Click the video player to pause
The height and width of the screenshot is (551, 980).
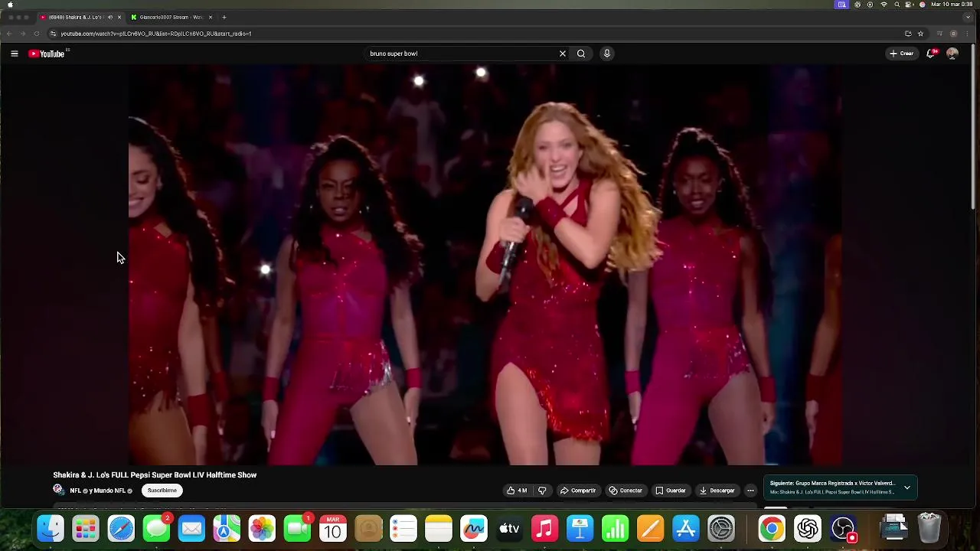[x=485, y=265]
